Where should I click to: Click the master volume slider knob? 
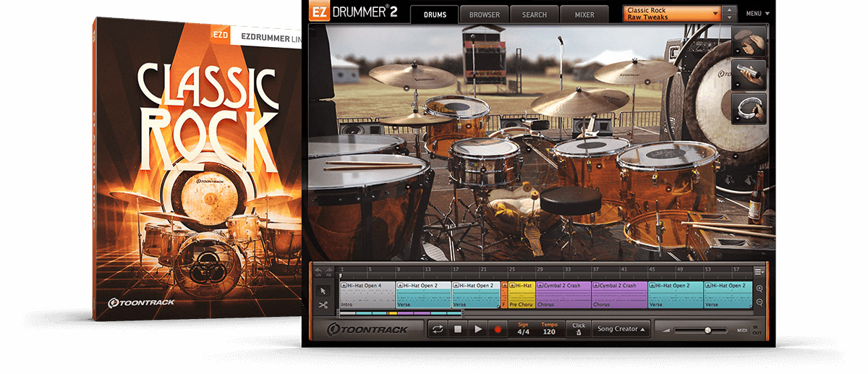coord(707,330)
